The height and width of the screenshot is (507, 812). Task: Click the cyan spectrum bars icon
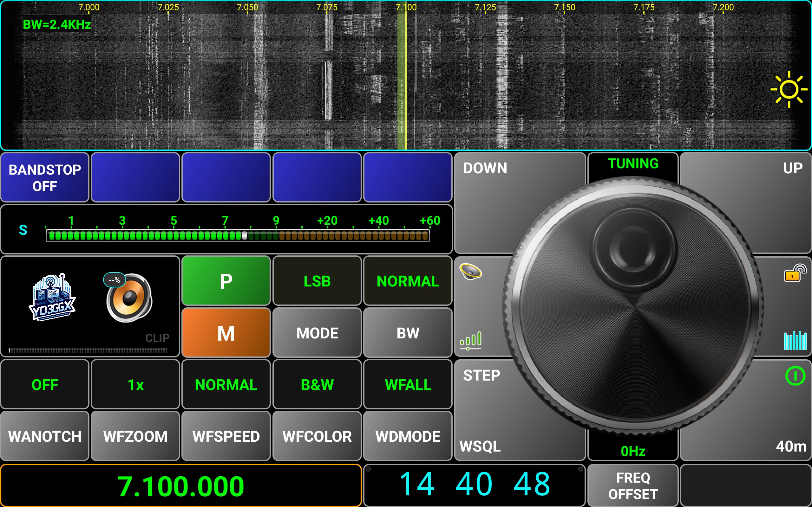pyautogui.click(x=795, y=340)
